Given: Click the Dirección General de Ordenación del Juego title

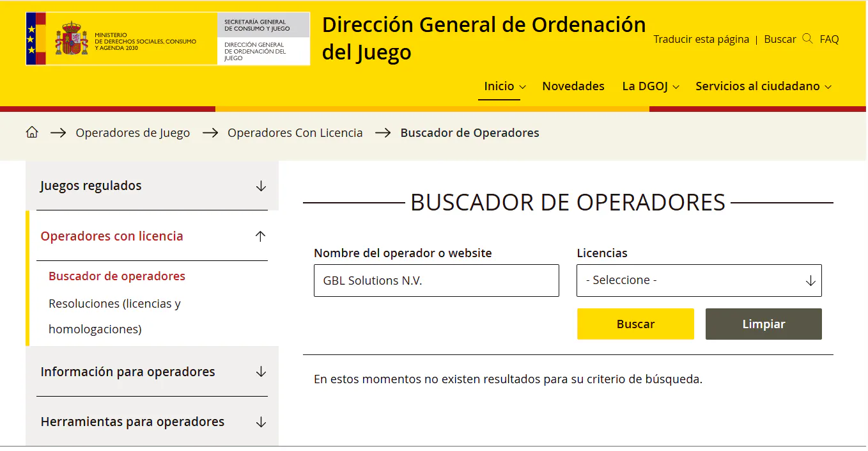Looking at the screenshot, I should (484, 38).
